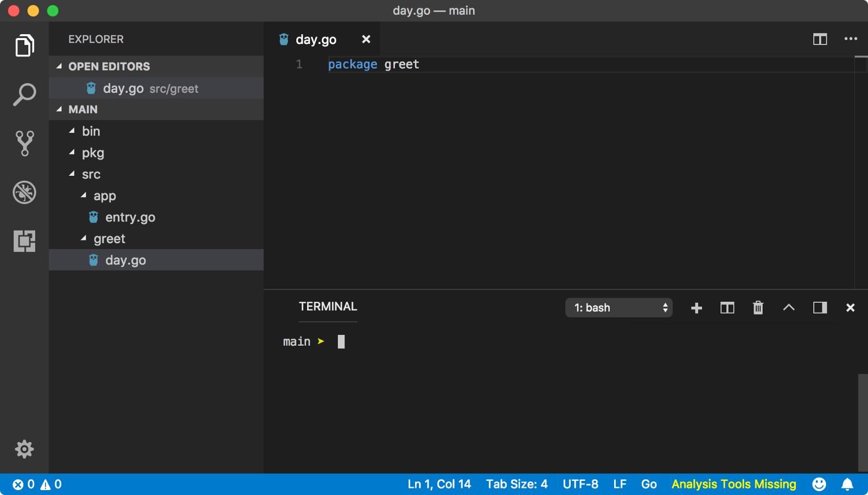Change indentation via Tab Size: 4
Viewport: 868px width, 495px height.
516,484
